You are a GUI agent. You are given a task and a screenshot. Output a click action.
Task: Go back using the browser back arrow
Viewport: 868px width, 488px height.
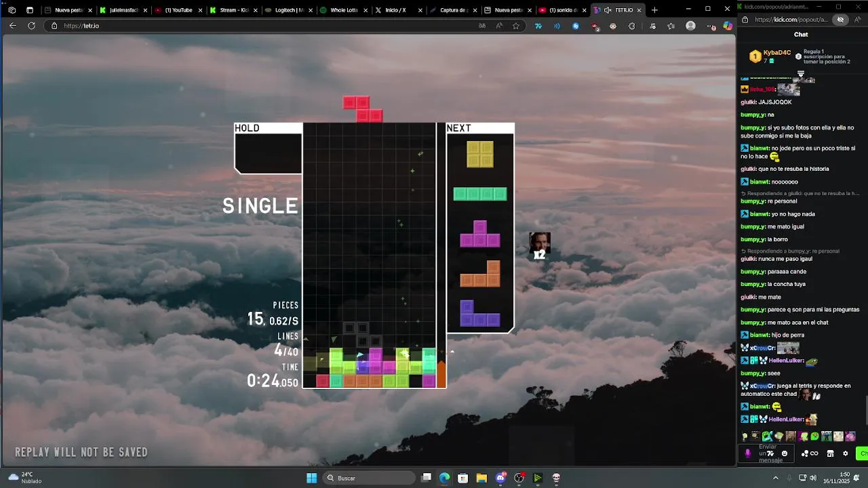[12, 26]
